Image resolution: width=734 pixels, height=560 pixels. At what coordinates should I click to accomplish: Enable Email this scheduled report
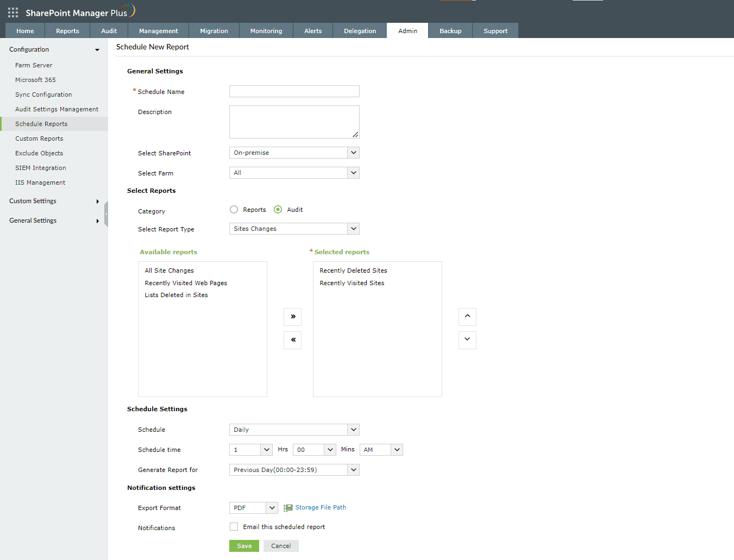tap(234, 526)
